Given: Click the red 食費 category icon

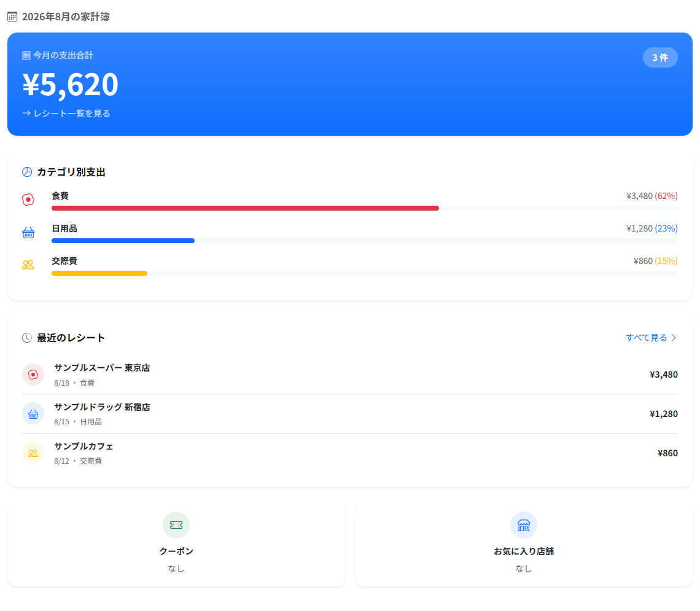Looking at the screenshot, I should point(28,200).
